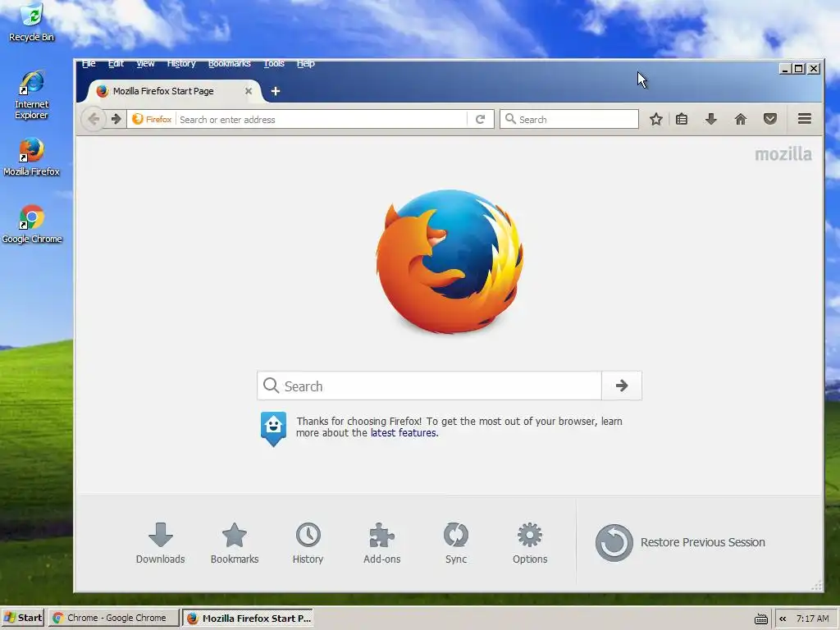Restore Previous Session
The height and width of the screenshot is (630, 840).
[680, 543]
